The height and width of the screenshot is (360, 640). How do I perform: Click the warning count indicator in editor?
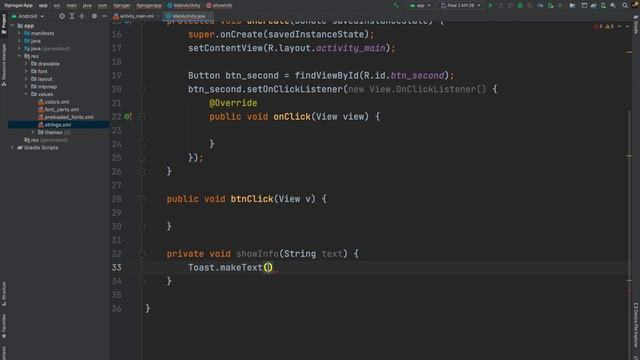pos(609,26)
